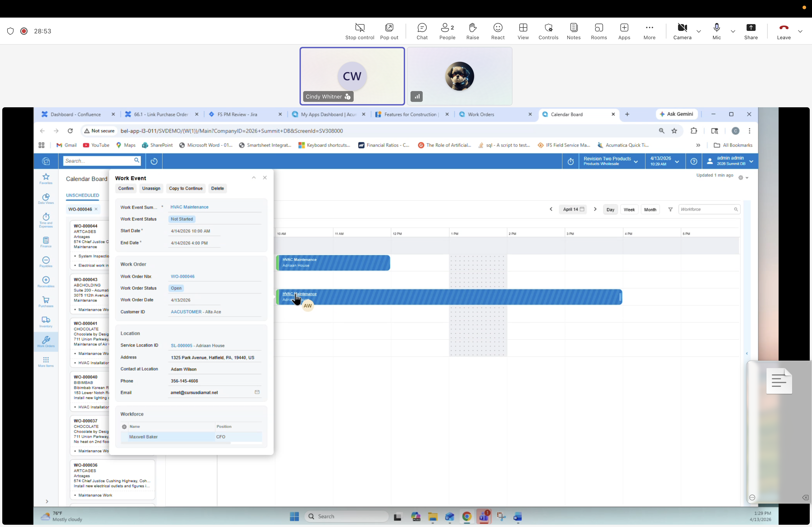Open the Teams Chat panel

click(422, 31)
